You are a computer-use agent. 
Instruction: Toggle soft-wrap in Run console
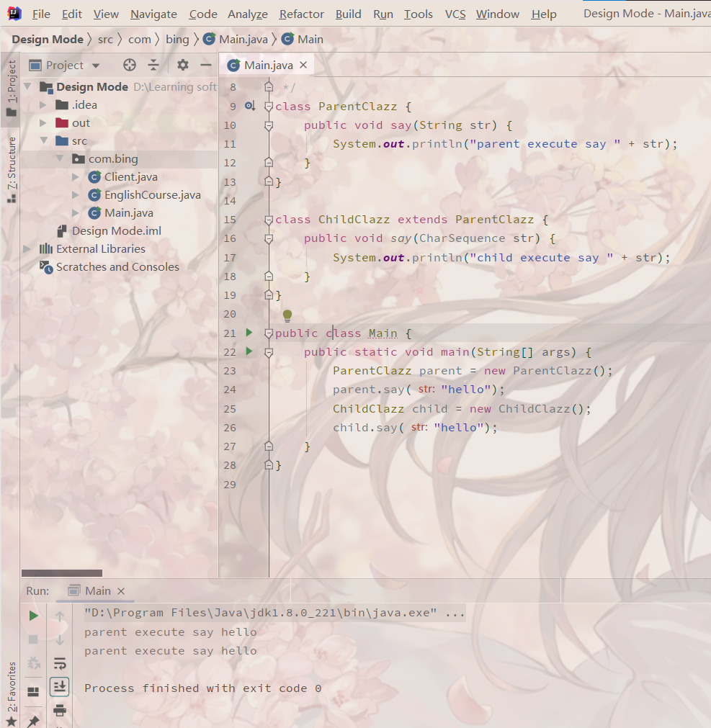[60, 663]
